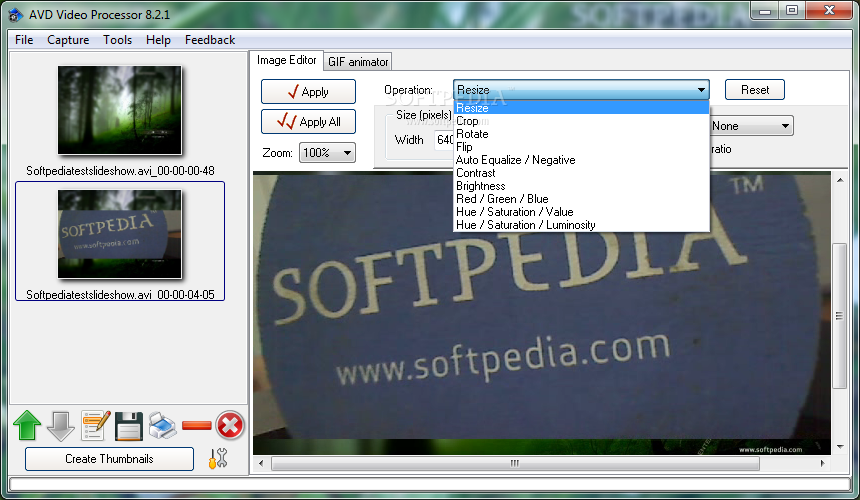
Task: Click the preview scroll up arrow
Action: tap(840, 180)
